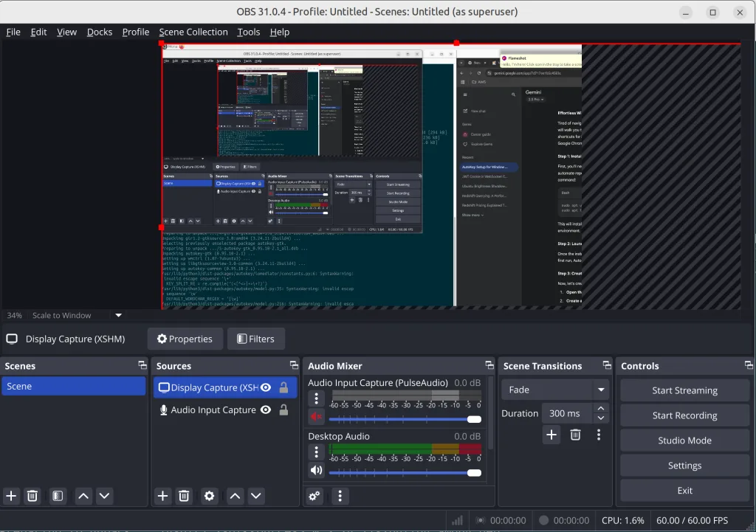Viewport: 756px width, 532px height.
Task: Move the scene down with the arrow
Action: pos(105,496)
